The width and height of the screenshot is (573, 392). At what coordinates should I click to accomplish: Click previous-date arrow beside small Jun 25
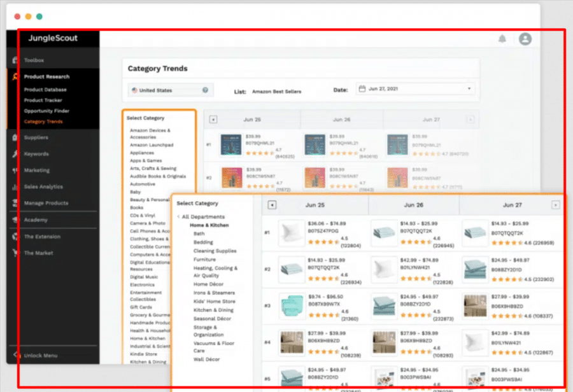[213, 120]
